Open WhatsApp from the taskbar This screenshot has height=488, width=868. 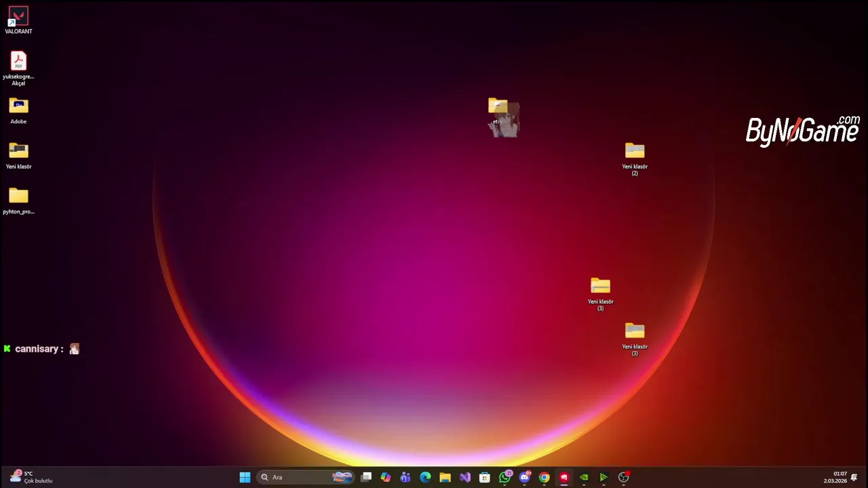point(505,477)
